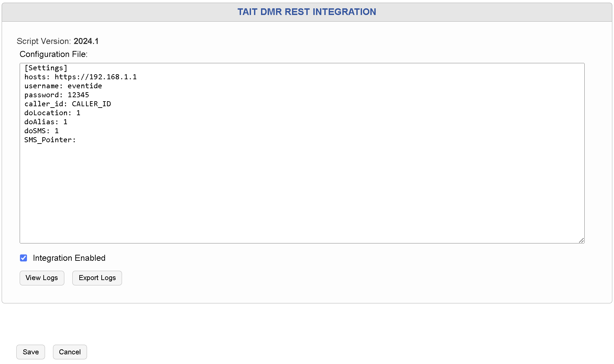Click empty area of configuration textarea

[300, 193]
